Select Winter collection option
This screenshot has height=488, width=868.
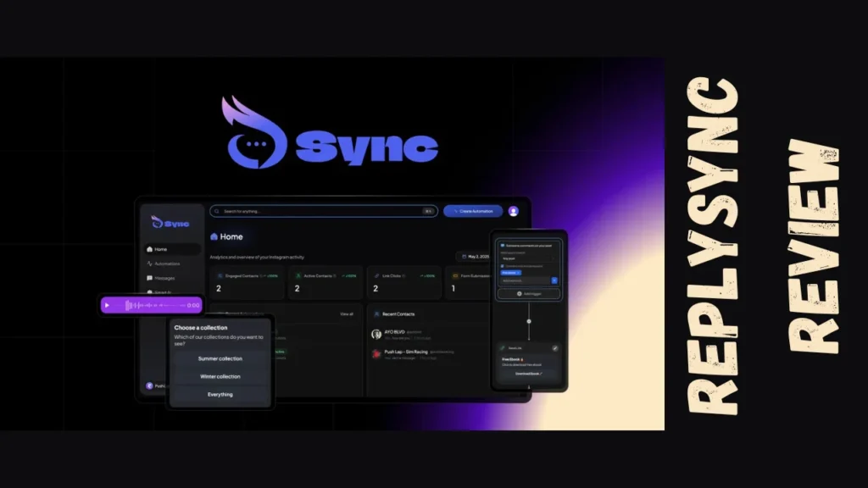[220, 376]
